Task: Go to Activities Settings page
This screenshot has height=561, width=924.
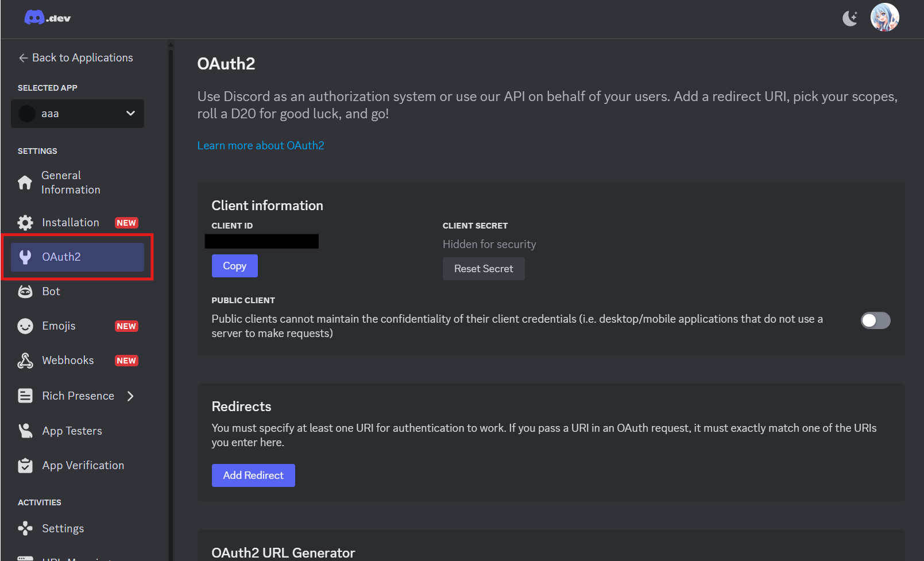Action: (63, 528)
